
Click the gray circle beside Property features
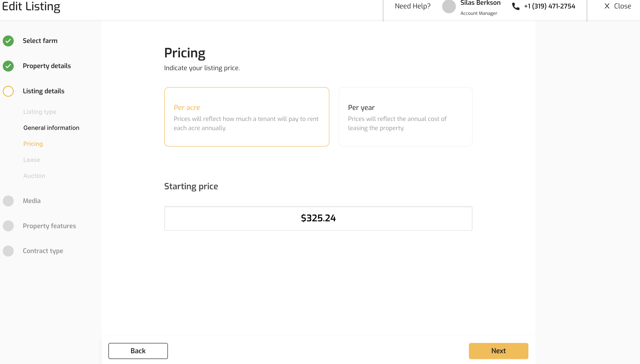coord(8,226)
